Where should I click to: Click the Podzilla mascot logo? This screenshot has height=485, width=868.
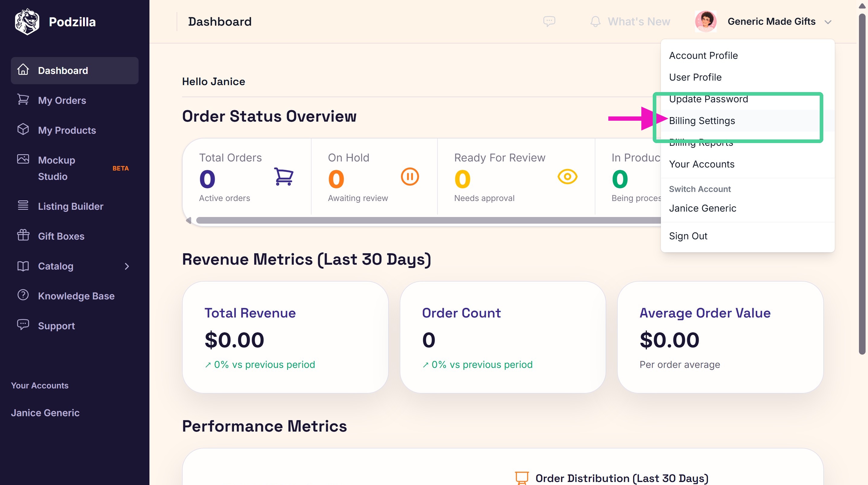pyautogui.click(x=27, y=22)
